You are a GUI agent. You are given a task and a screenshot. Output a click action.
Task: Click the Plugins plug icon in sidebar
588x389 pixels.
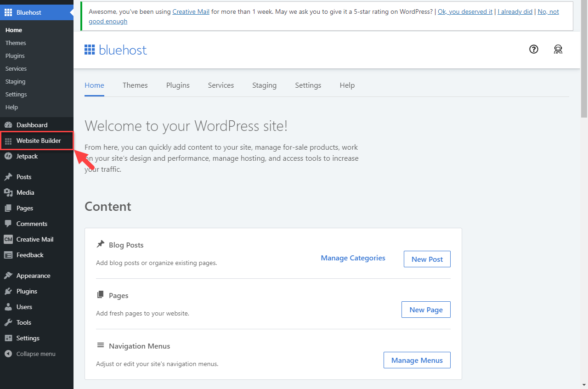coord(8,291)
